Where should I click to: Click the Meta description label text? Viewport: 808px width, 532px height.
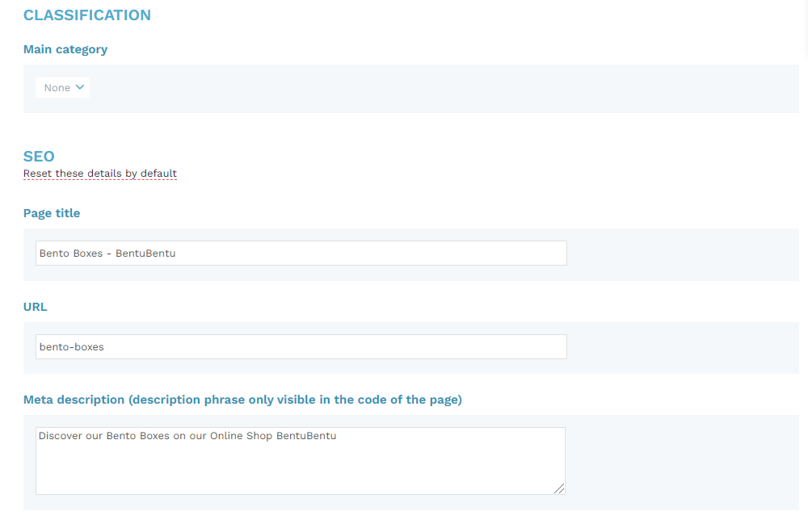[x=242, y=400]
